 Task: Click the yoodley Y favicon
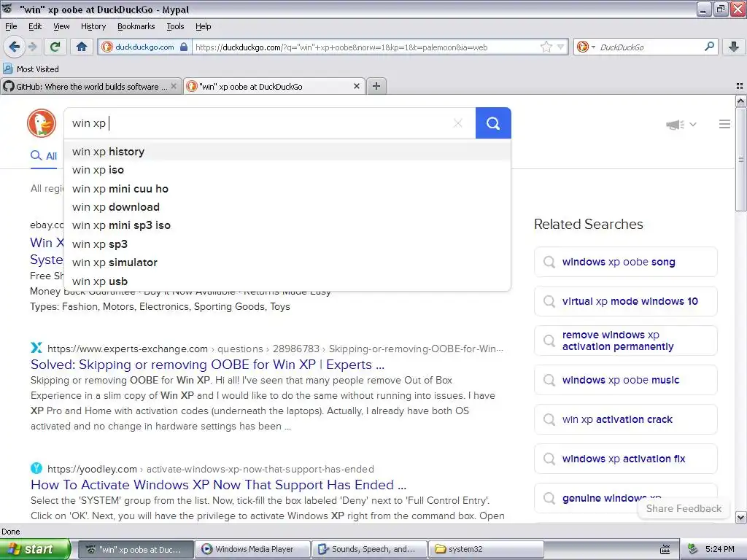tap(36, 468)
